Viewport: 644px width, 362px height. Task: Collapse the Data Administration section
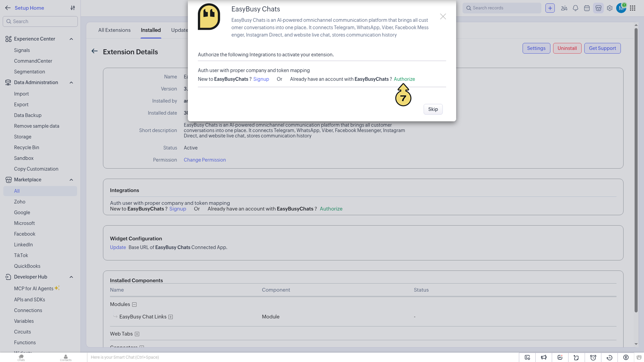pos(71,83)
